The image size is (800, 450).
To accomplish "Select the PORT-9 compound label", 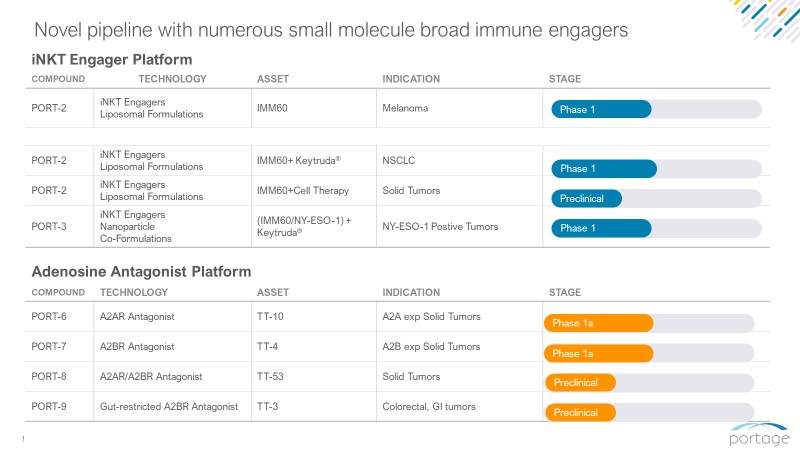I will [x=49, y=406].
